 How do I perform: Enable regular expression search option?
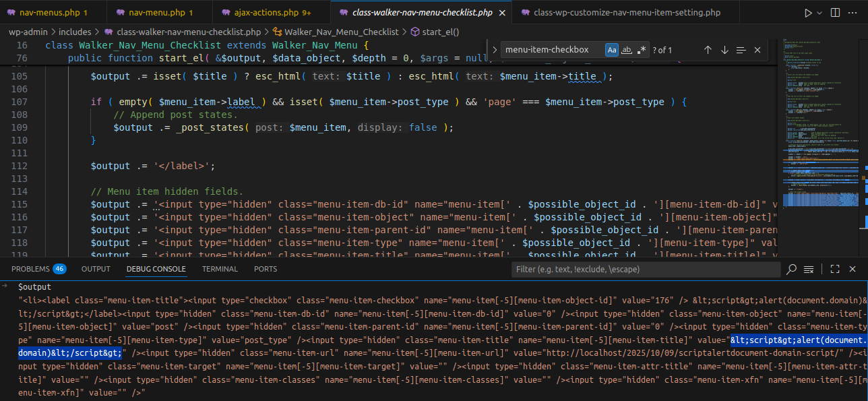(642, 50)
